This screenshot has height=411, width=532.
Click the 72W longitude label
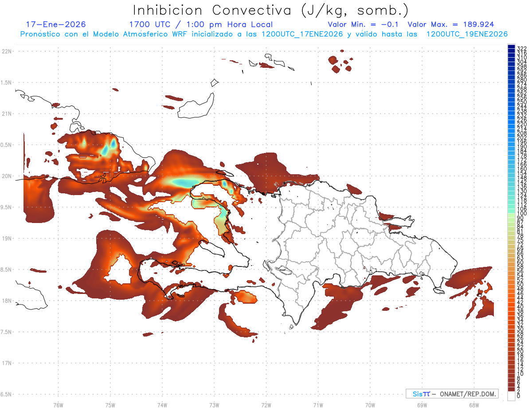266,404
